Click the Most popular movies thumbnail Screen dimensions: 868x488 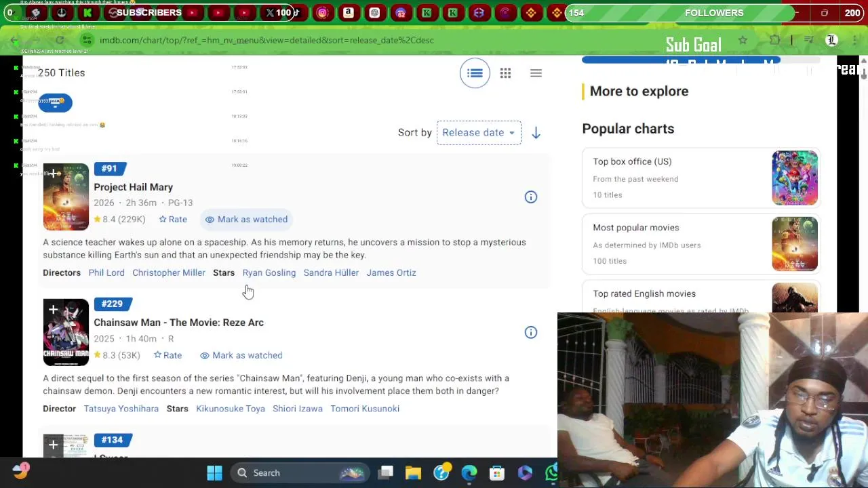[795, 244]
